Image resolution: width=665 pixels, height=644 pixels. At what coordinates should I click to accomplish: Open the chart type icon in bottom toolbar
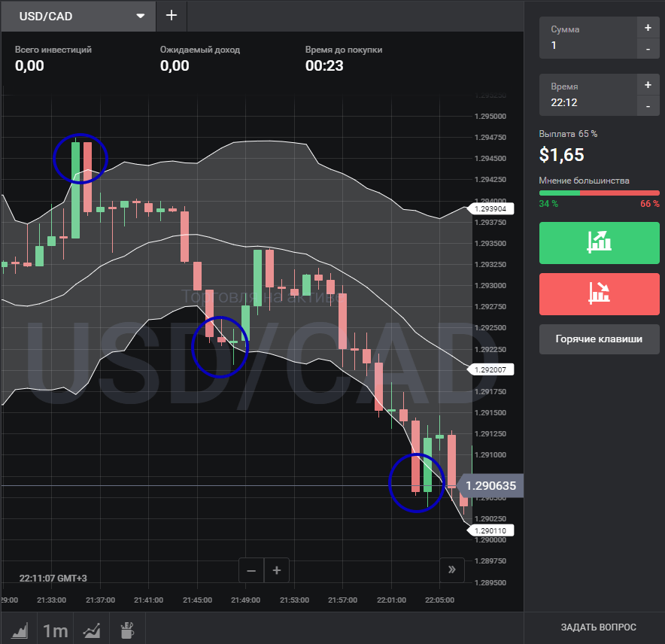[20, 629]
